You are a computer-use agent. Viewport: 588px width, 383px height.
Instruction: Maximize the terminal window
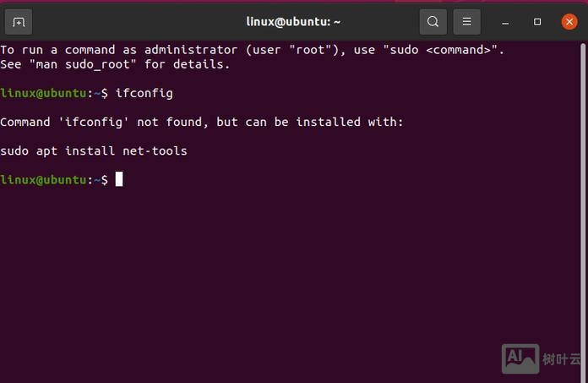point(537,22)
